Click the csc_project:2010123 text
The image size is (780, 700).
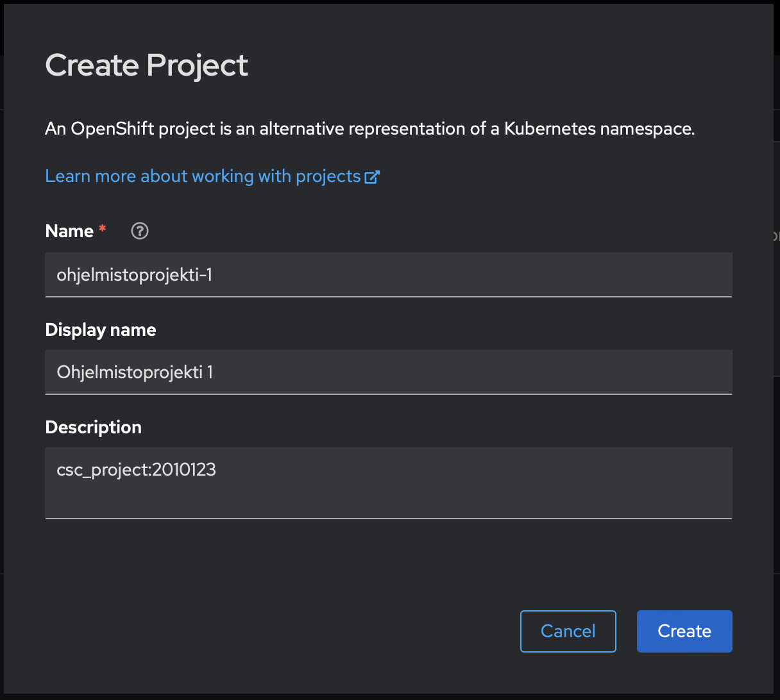click(136, 470)
